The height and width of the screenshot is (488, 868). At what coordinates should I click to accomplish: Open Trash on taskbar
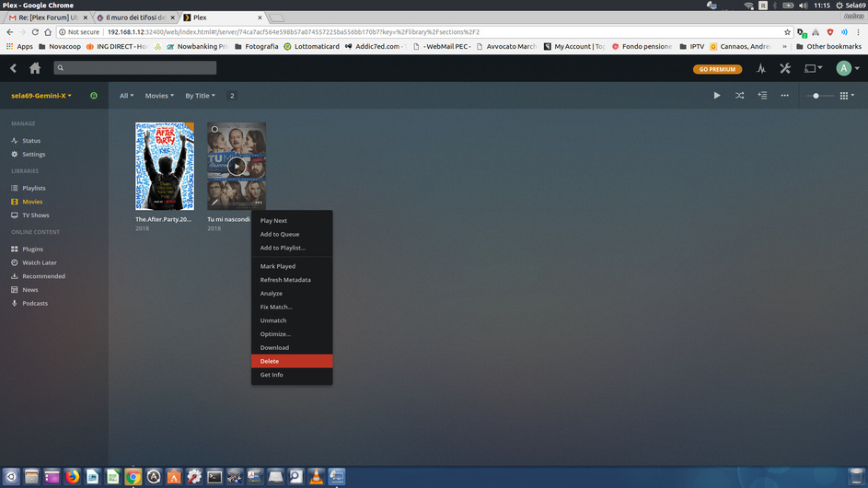856,477
